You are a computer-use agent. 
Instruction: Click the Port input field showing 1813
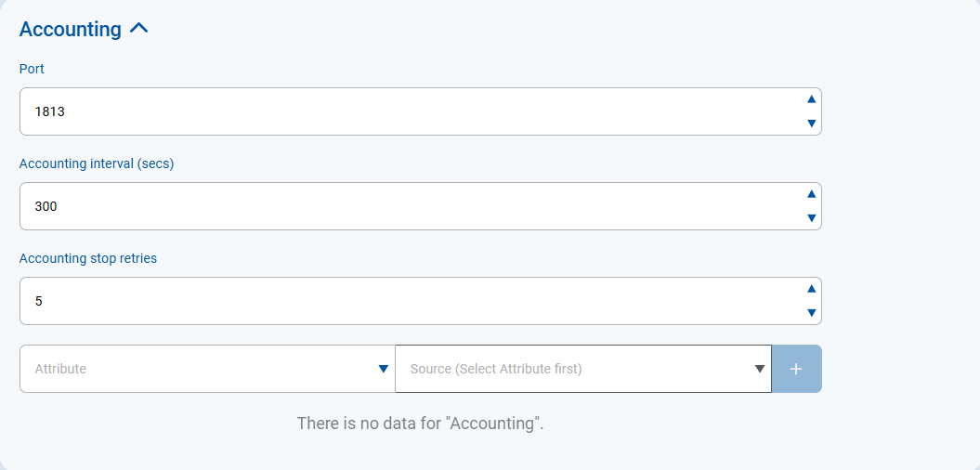click(409, 111)
